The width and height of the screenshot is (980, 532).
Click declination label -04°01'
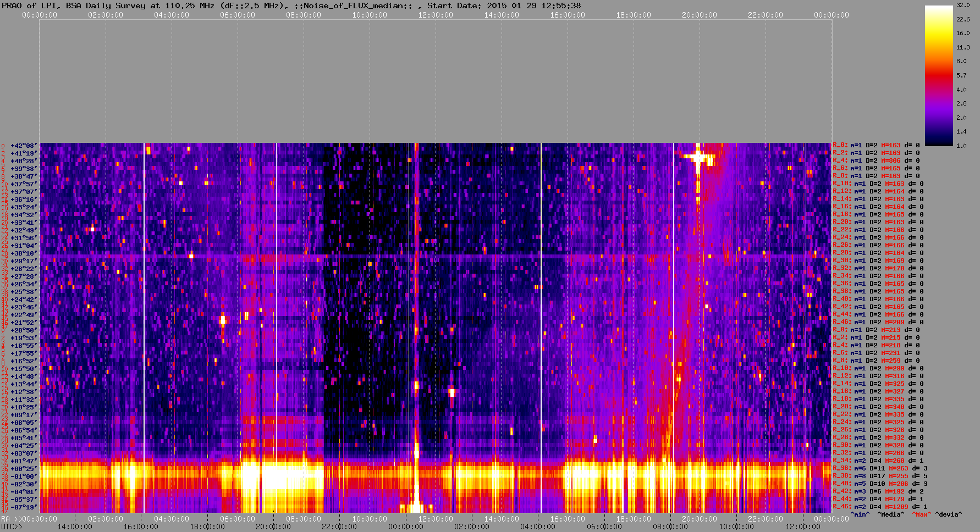pos(23,492)
